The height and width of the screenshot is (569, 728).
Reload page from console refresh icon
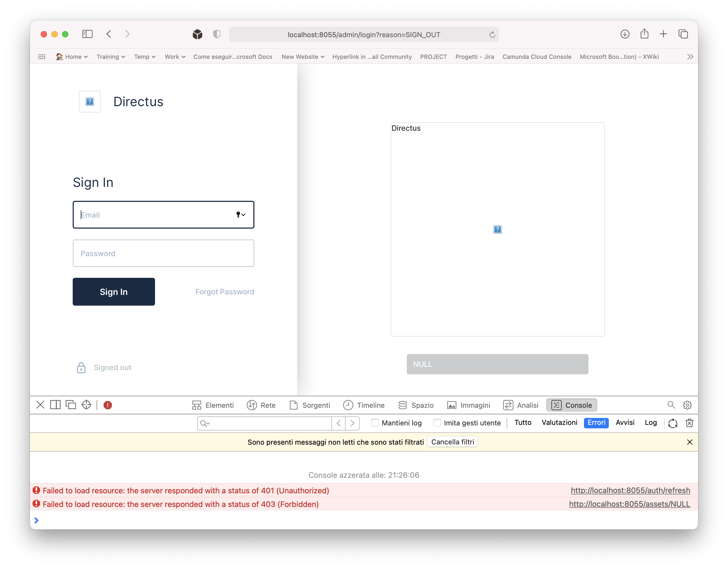[x=673, y=423]
